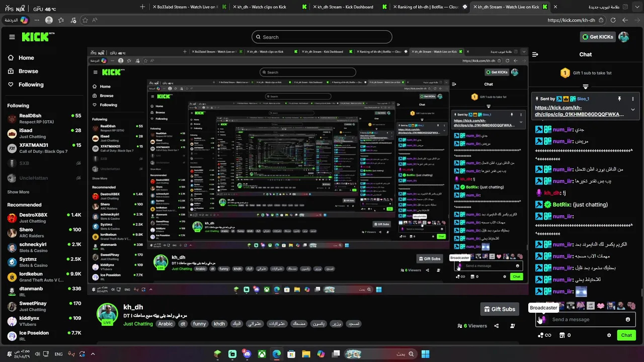Open Microsoft Store from the taskbar

tap(291, 354)
